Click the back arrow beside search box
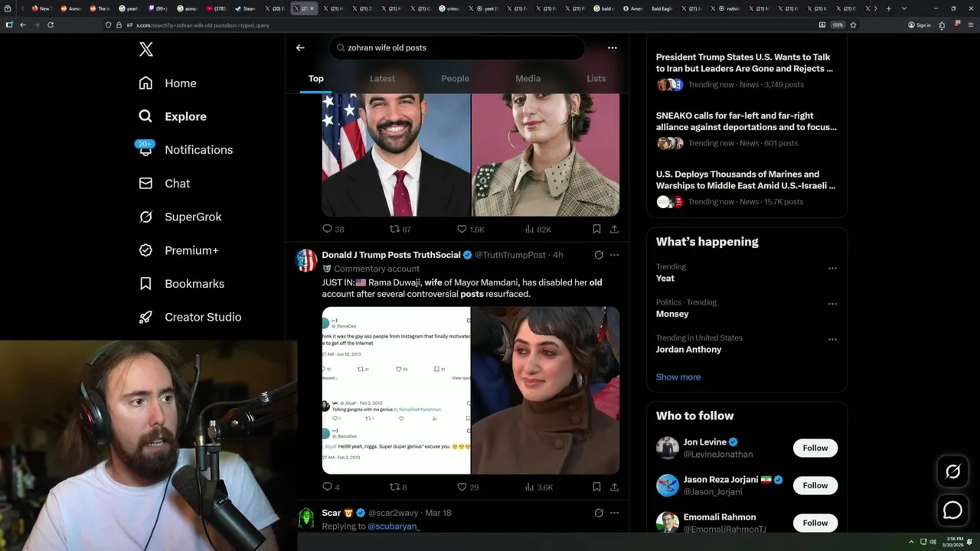Image resolution: width=980 pixels, height=551 pixels. [x=300, y=47]
